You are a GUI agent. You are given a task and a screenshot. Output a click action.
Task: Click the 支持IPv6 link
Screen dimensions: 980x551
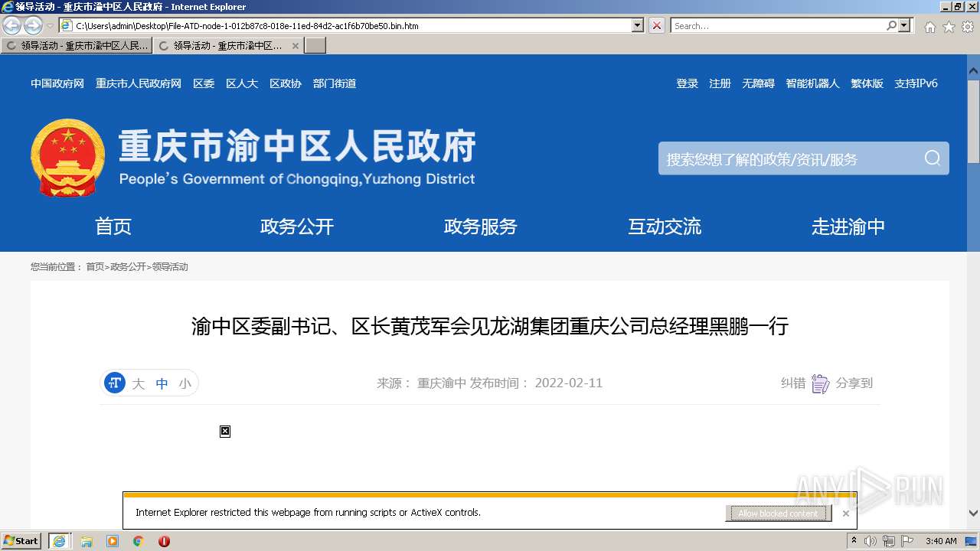pos(916,83)
